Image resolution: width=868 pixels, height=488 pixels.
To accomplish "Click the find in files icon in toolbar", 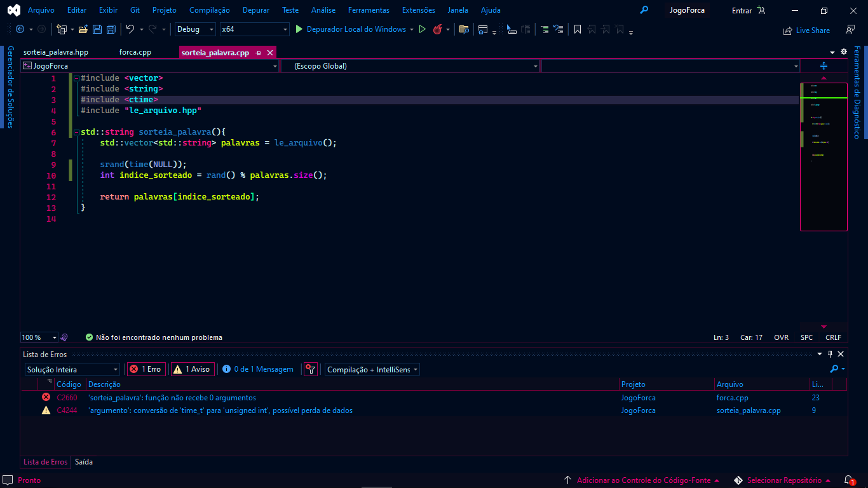I will tap(464, 29).
